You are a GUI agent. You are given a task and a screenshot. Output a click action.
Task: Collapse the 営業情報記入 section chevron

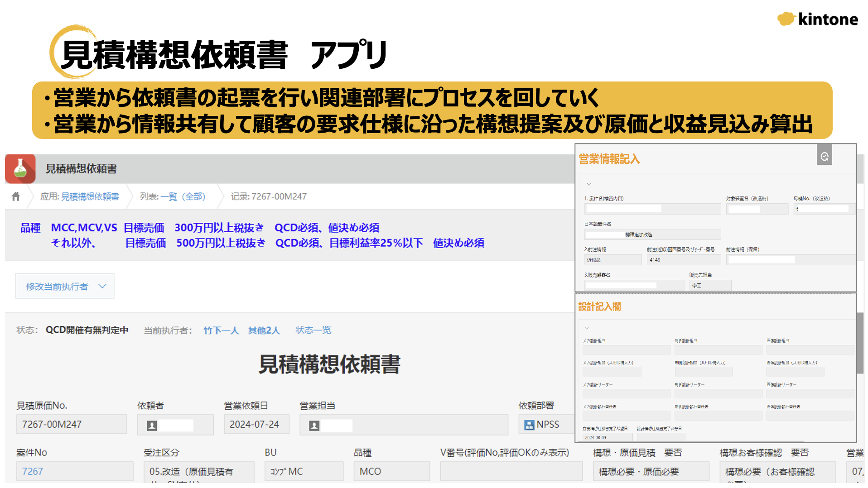[589, 184]
